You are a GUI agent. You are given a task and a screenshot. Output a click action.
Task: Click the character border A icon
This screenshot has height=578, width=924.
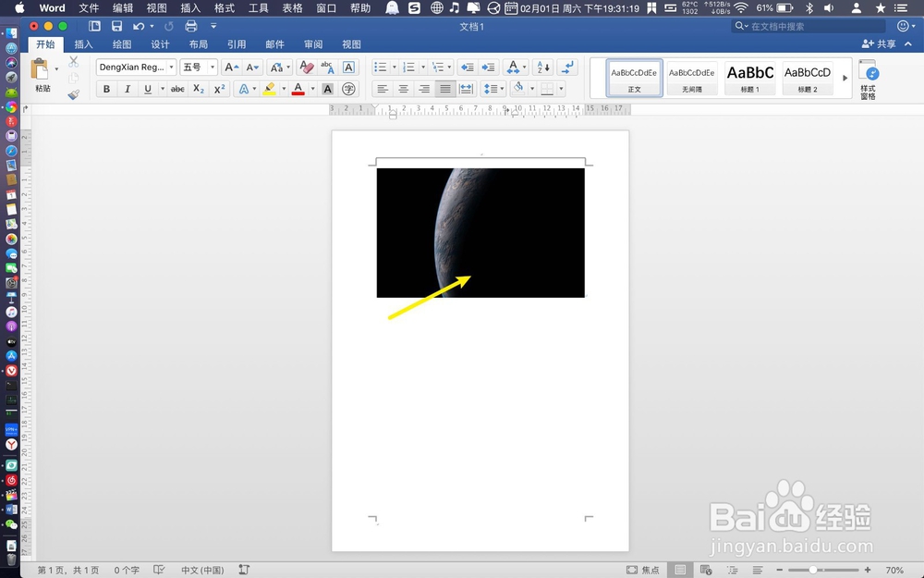pyautogui.click(x=348, y=68)
